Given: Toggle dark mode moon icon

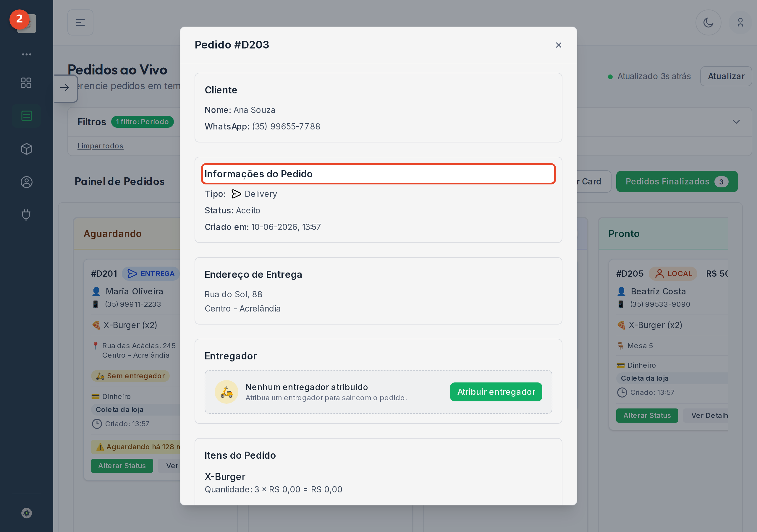Looking at the screenshot, I should point(708,22).
